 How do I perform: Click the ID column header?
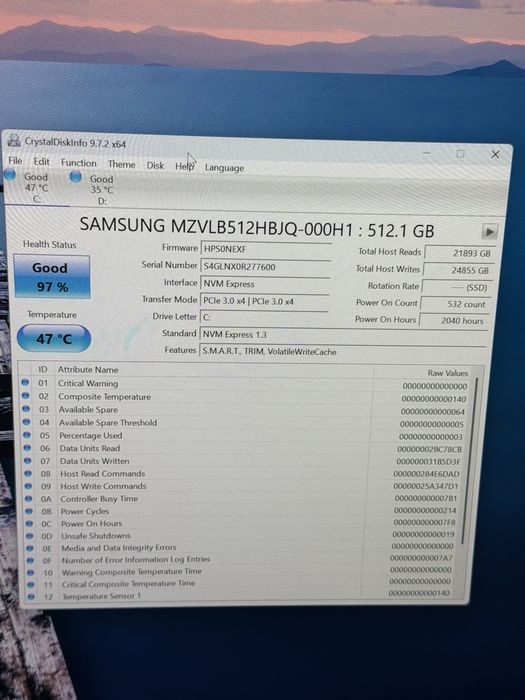[42, 369]
